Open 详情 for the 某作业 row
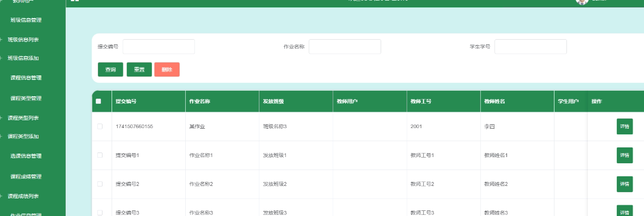The image size is (644, 216). point(624,126)
